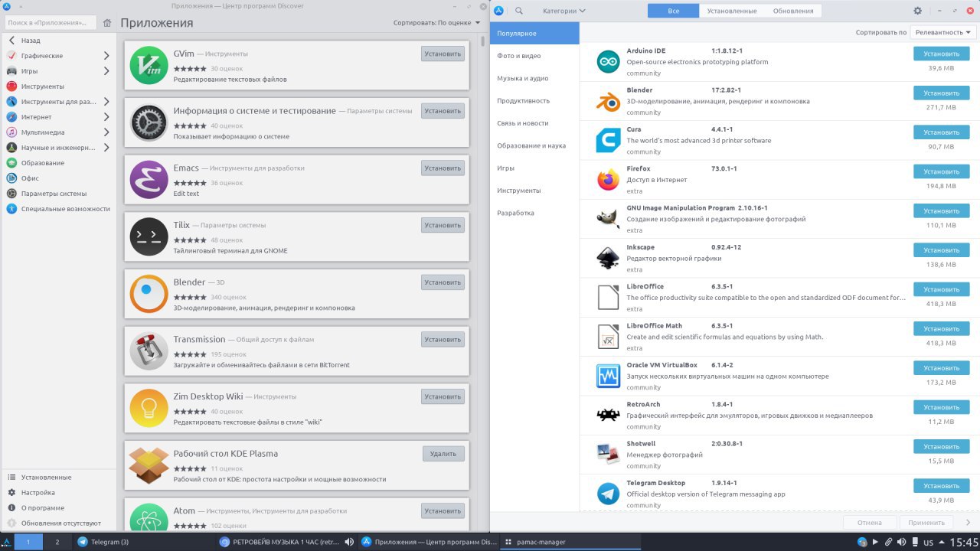Click the Tilix terminal icon in Discover
980x551 pixels.
click(x=149, y=236)
